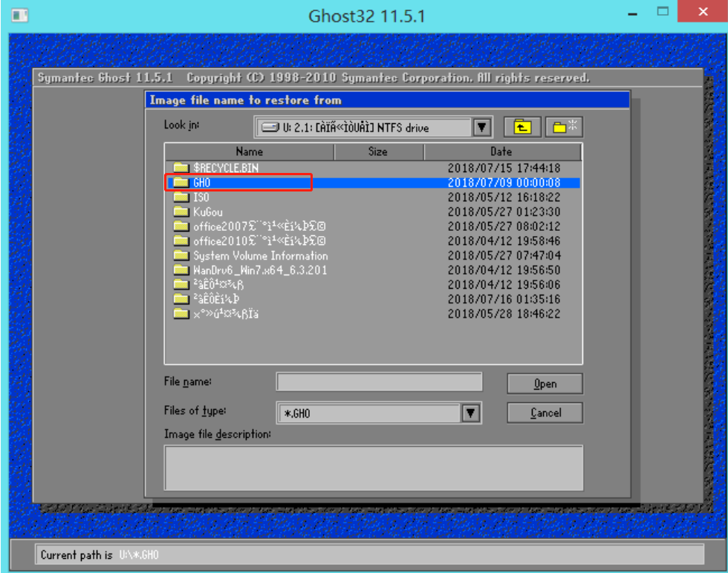The height and width of the screenshot is (573, 728).
Task: Click the KuGou folder icon
Action: [181, 212]
